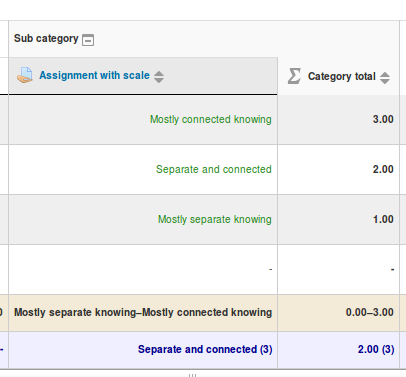This screenshot has height=377, width=406.
Task: Sort Category total descending arrow
Action: pyautogui.click(x=385, y=81)
